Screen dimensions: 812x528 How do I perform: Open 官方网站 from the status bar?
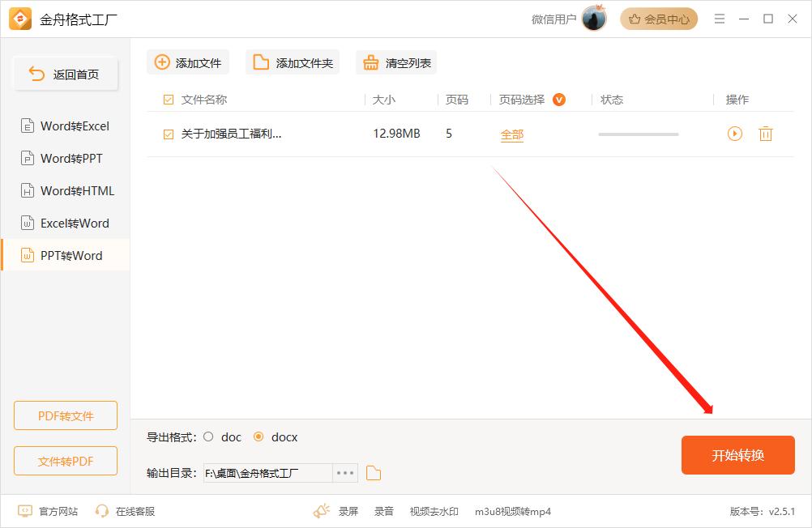coord(49,511)
